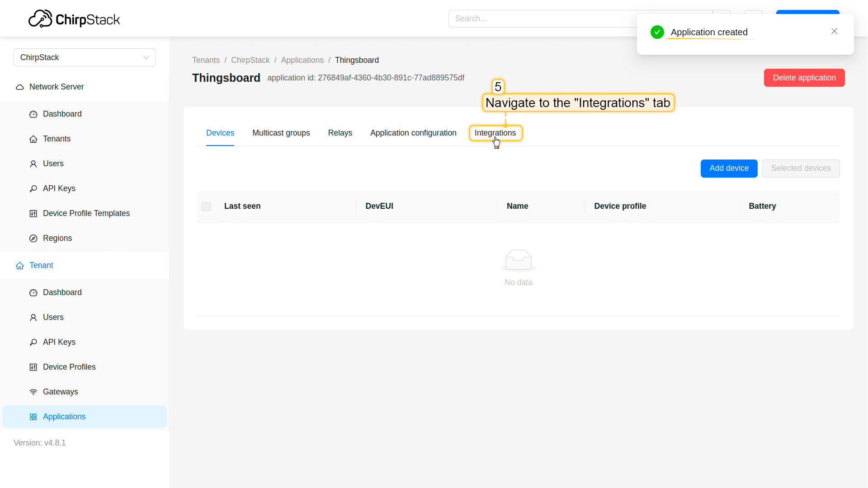Click the Tenants house icon in sidebar
Image resolution: width=868 pixels, height=488 pixels.
(x=33, y=139)
